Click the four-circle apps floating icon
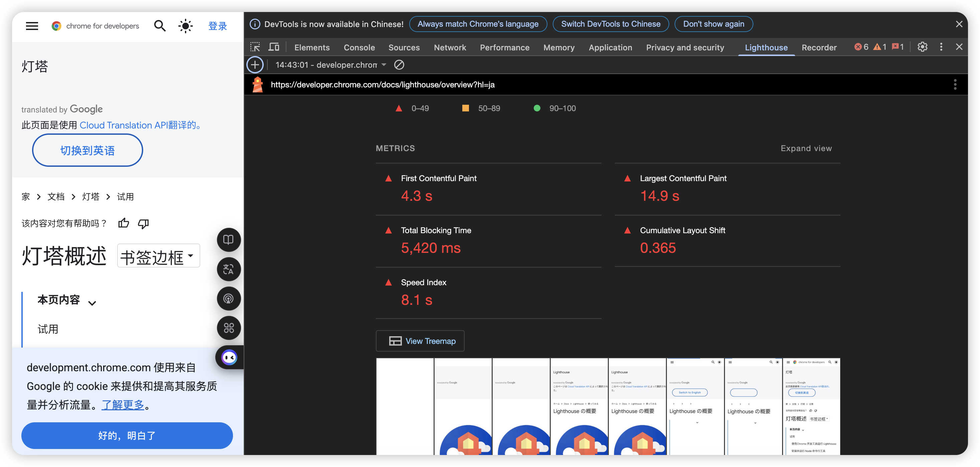Screen dimensions: 980x467 tap(229, 328)
